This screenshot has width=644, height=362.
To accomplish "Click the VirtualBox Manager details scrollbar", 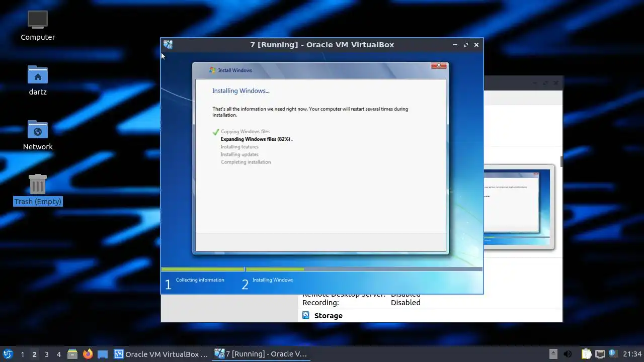I will pyautogui.click(x=561, y=161).
